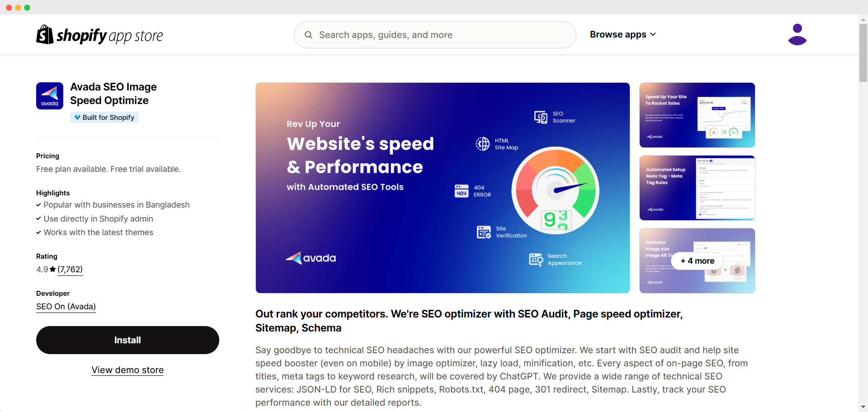The width and height of the screenshot is (868, 412).
Task: Open the View demo store link
Action: [x=127, y=370]
